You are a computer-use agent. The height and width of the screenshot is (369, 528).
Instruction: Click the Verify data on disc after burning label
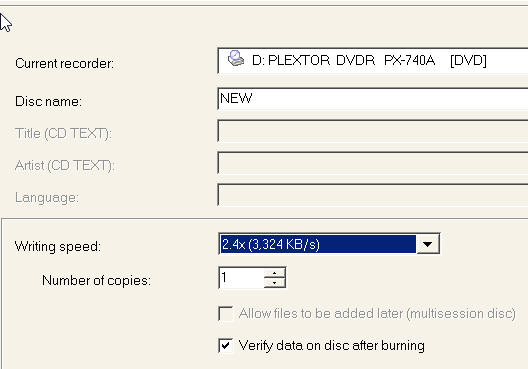[x=332, y=346]
